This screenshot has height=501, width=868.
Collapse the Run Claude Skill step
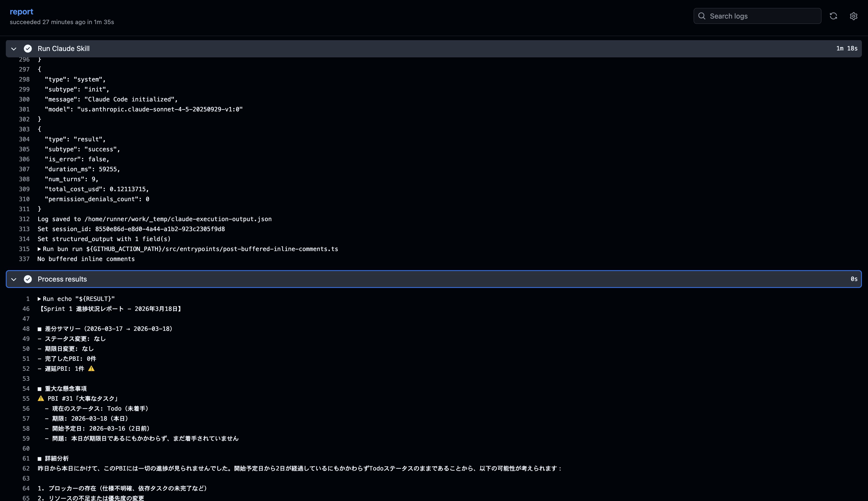coord(14,48)
